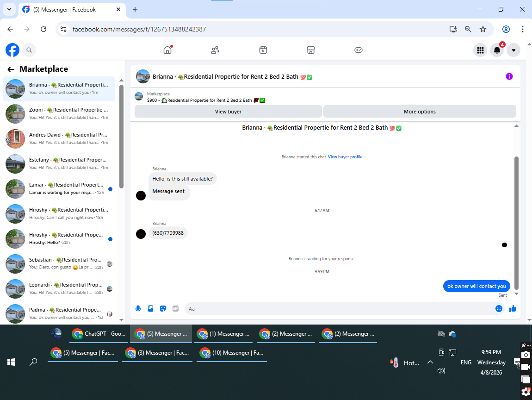Open the purple conversation information icon
The image size is (532, 400).
point(509,76)
